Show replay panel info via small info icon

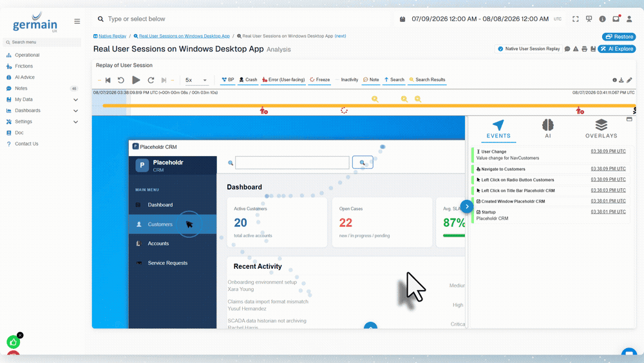tap(614, 80)
